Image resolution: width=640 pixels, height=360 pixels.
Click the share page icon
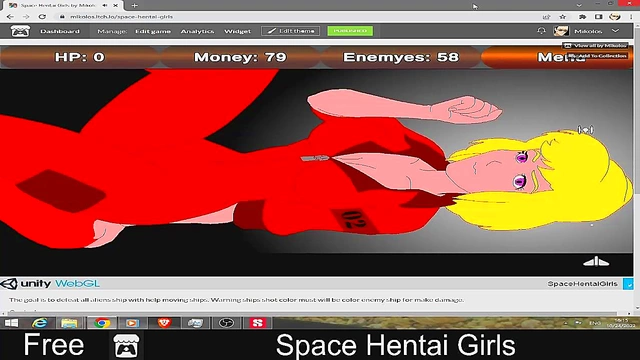[546, 17]
